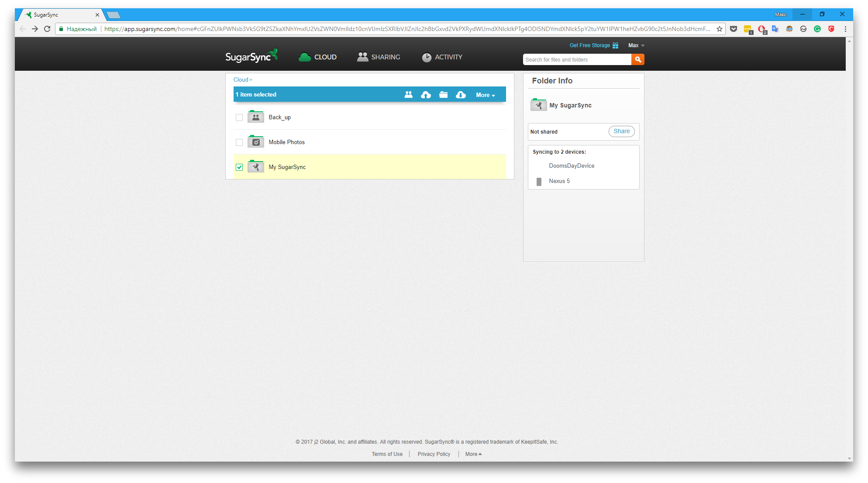The image size is (868, 483).
Task: Click the Share button in Folder Info
Action: (622, 131)
